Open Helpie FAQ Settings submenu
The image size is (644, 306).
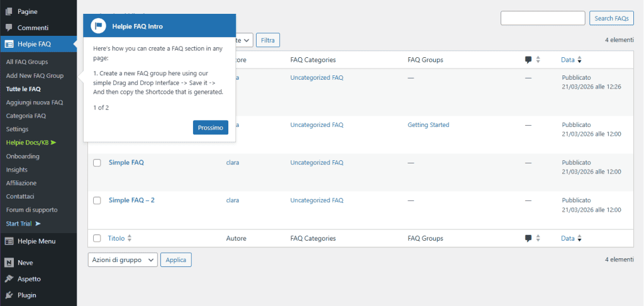tap(17, 129)
